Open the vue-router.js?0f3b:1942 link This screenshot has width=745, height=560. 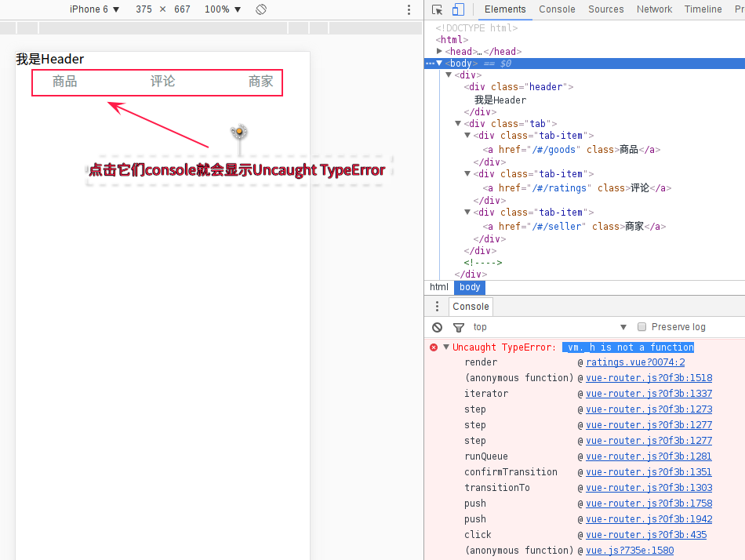coord(649,519)
